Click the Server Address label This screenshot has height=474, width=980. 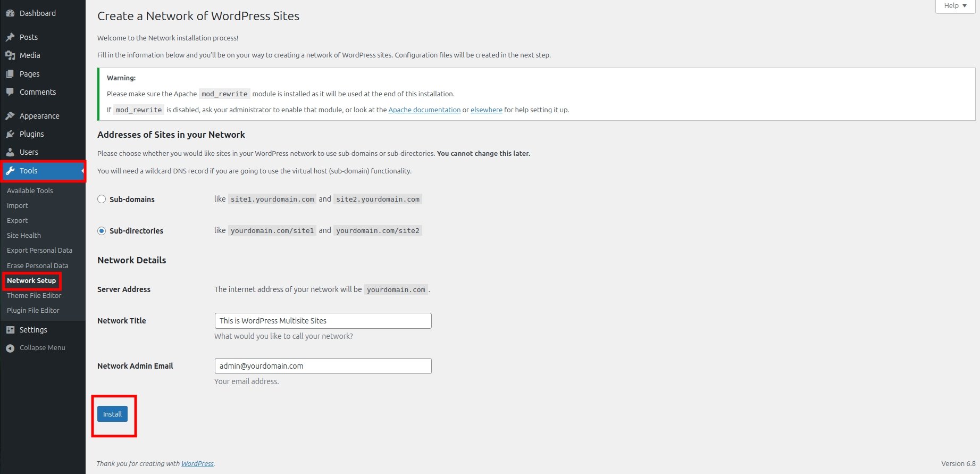(x=124, y=289)
